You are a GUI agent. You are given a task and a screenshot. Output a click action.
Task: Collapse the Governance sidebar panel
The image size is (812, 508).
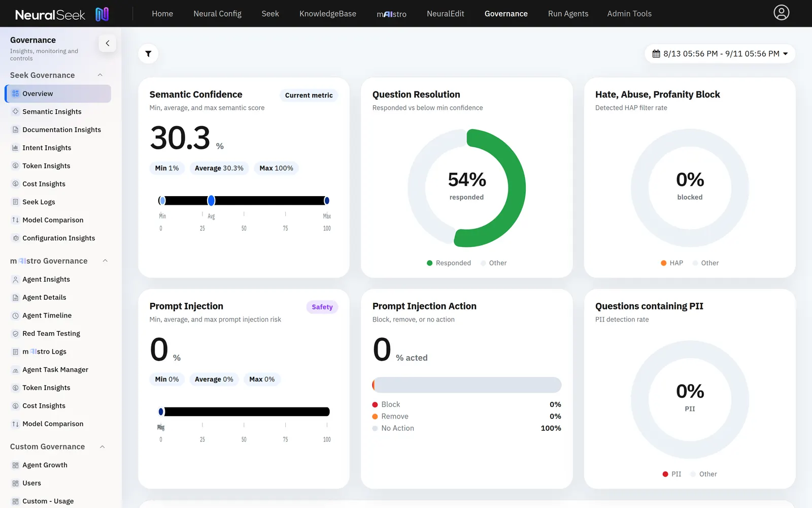[108, 43]
